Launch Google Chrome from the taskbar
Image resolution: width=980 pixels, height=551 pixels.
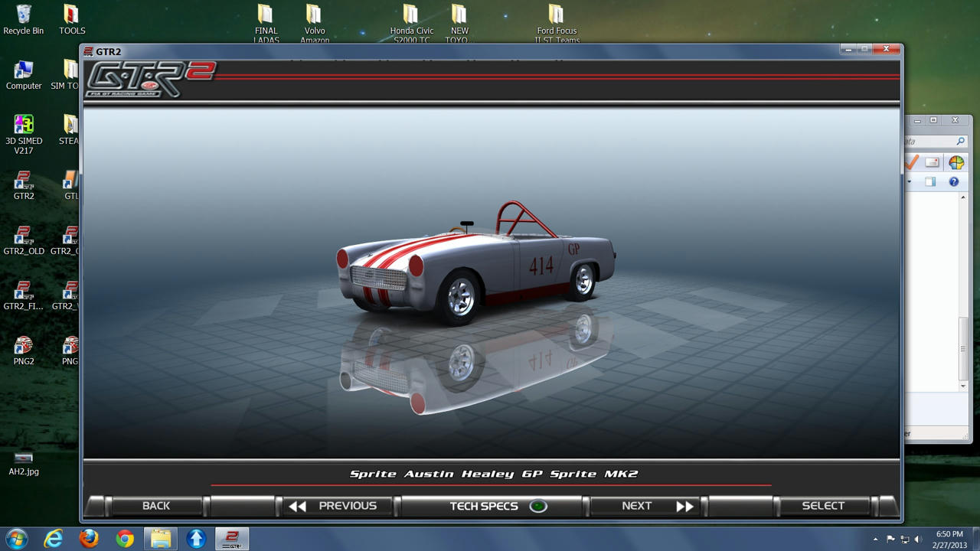pos(125,539)
